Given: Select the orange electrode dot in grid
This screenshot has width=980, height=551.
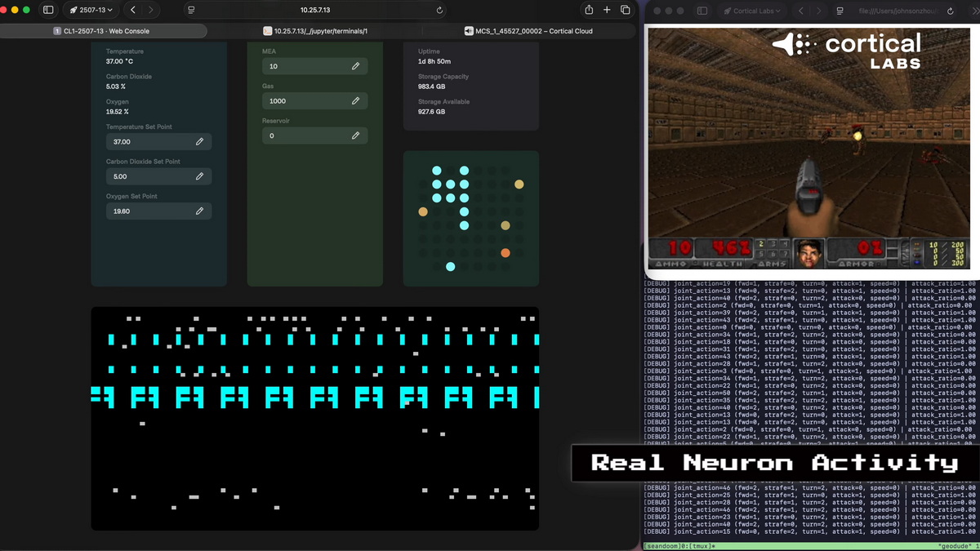Looking at the screenshot, I should point(506,253).
